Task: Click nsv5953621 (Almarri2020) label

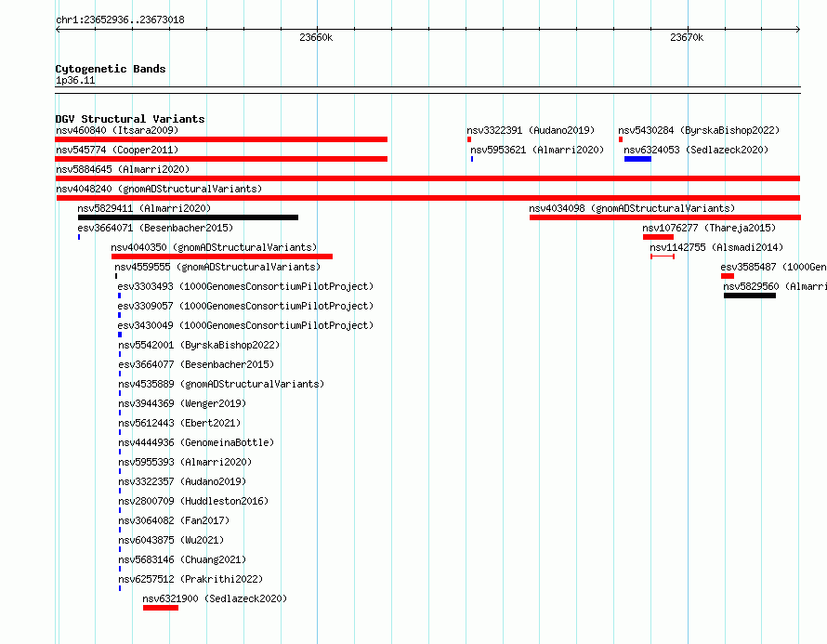Action: pos(537,150)
